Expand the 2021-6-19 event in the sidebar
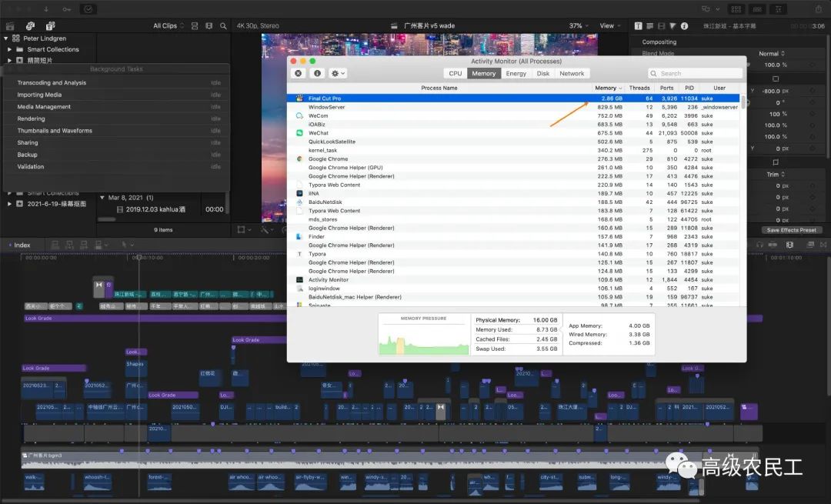This screenshot has height=504, width=831. [x=9, y=203]
